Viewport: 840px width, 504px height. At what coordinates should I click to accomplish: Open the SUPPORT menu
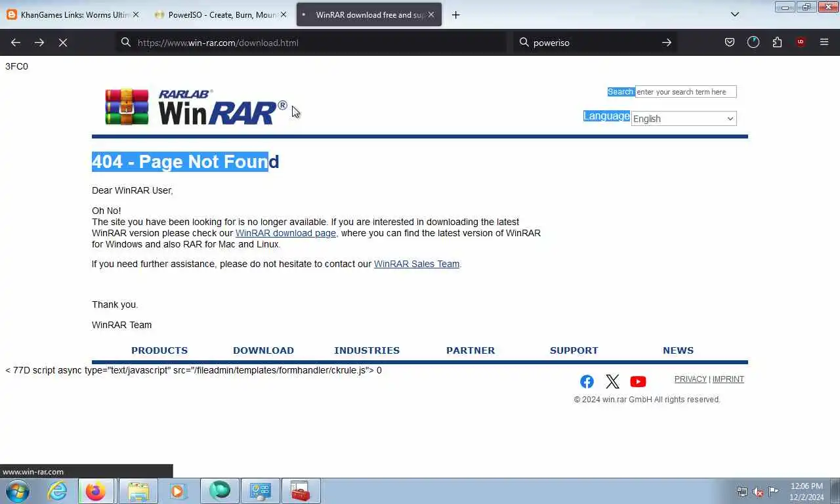tap(574, 350)
